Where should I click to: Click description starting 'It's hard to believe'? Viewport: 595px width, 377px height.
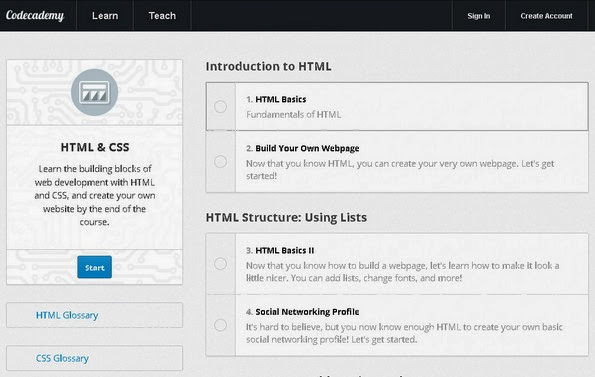[x=404, y=333]
